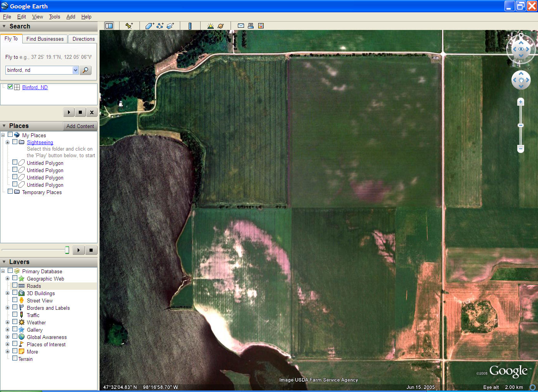
Task: Add an image overlay from toolbar
Action: tap(170, 26)
